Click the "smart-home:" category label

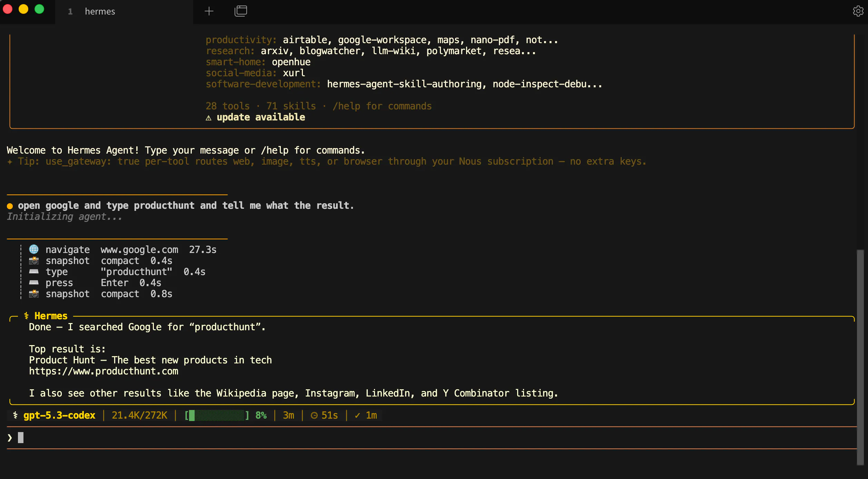pyautogui.click(x=236, y=62)
